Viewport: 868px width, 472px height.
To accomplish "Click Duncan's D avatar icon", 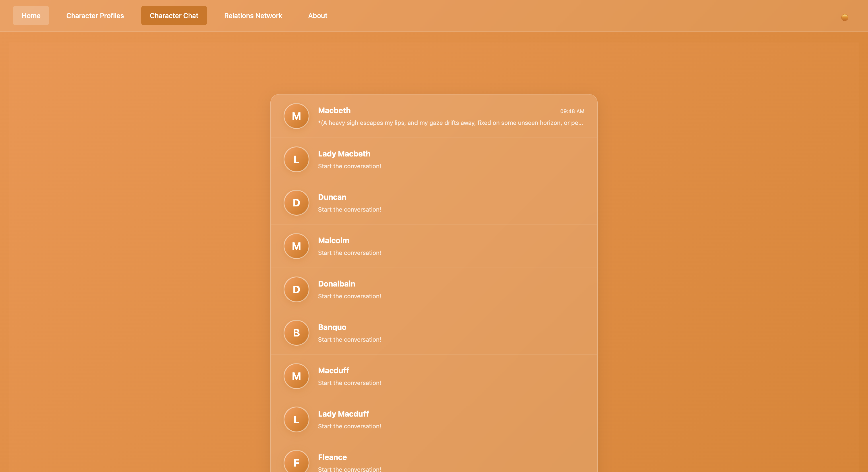I will [296, 203].
